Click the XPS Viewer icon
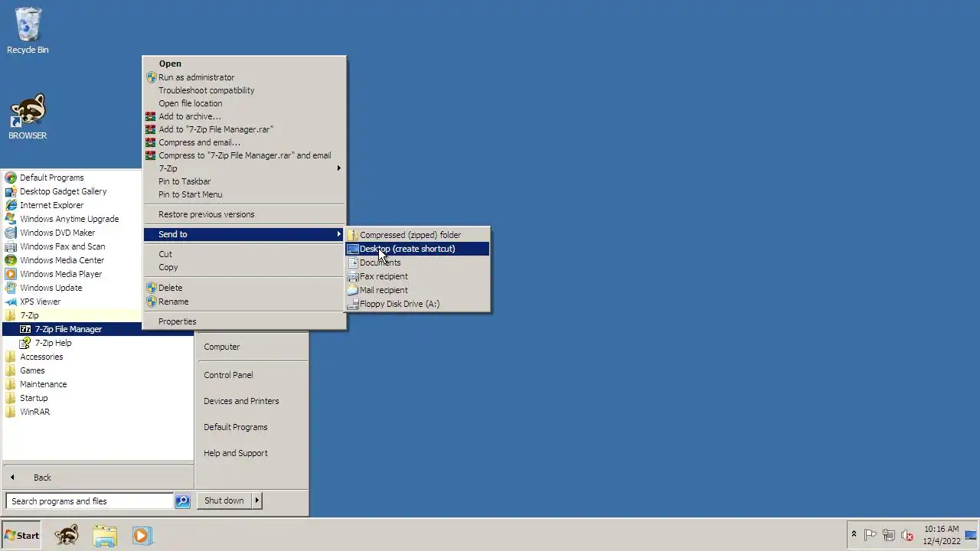This screenshot has height=551, width=980. (11, 302)
